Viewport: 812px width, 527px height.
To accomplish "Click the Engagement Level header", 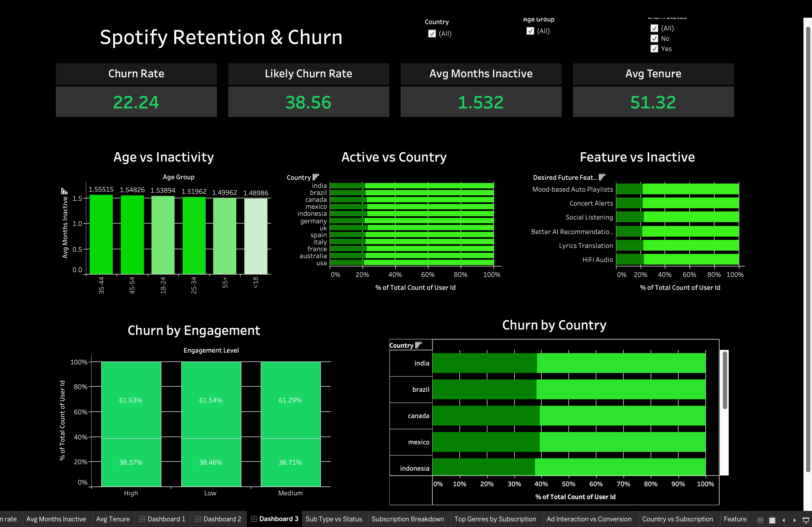I will (x=211, y=350).
